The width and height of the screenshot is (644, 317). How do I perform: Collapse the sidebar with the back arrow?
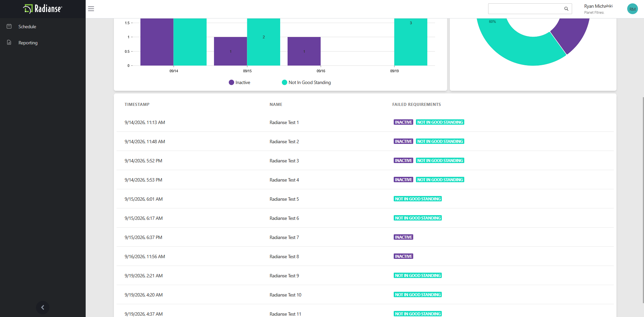pyautogui.click(x=43, y=307)
